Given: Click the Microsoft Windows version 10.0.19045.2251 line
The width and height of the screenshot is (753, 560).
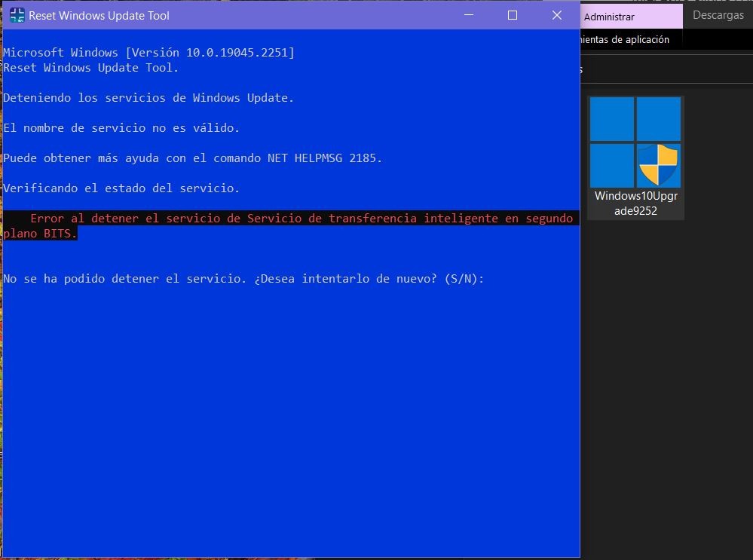Looking at the screenshot, I should coord(149,52).
